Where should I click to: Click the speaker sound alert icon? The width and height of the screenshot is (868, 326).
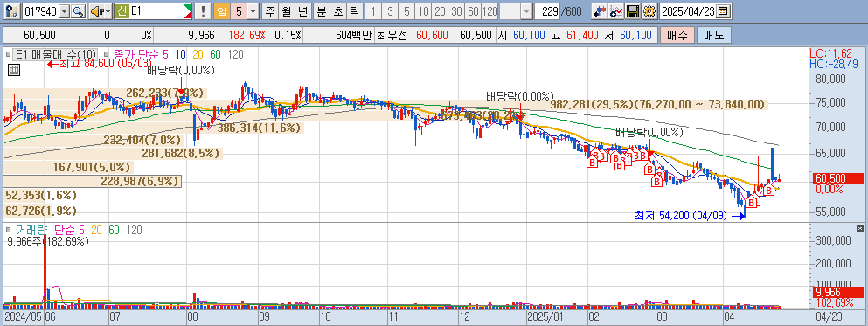pos(97,11)
